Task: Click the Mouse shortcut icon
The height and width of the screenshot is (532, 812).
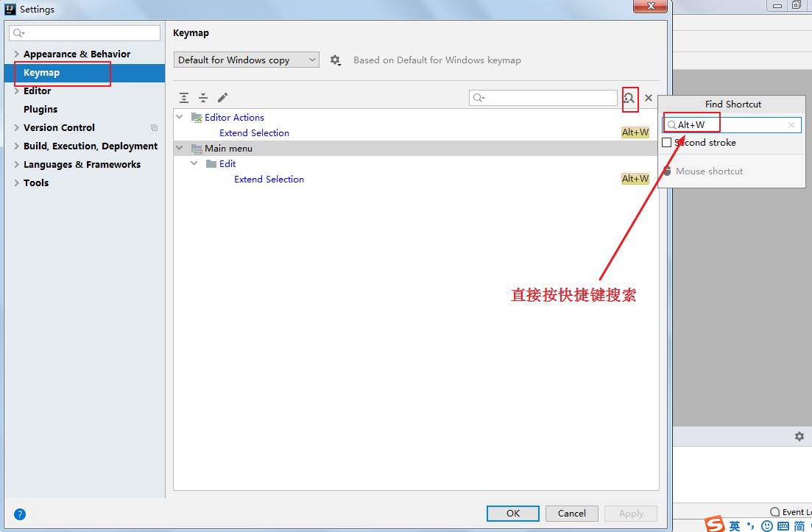Action: click(667, 171)
